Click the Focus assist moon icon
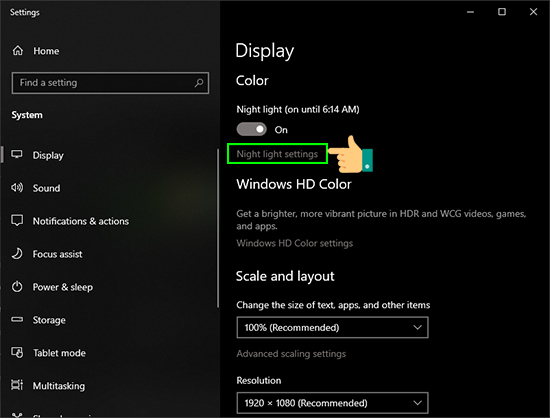Image resolution: width=550 pixels, height=418 pixels. point(17,254)
